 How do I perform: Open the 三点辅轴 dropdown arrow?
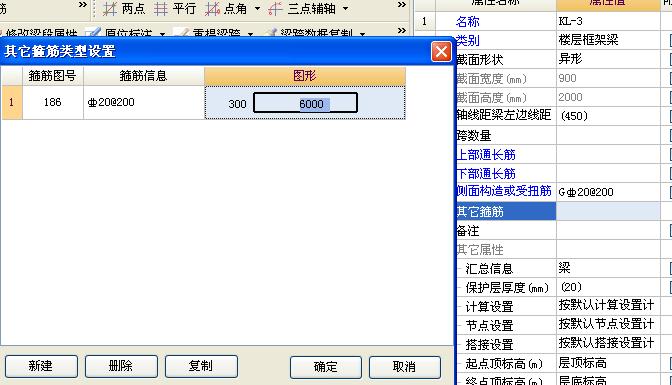[345, 9]
